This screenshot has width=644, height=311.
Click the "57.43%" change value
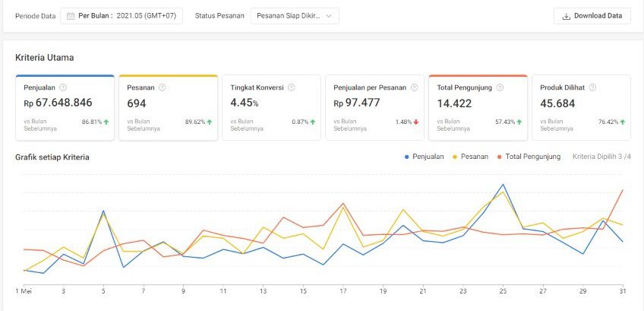(x=505, y=122)
